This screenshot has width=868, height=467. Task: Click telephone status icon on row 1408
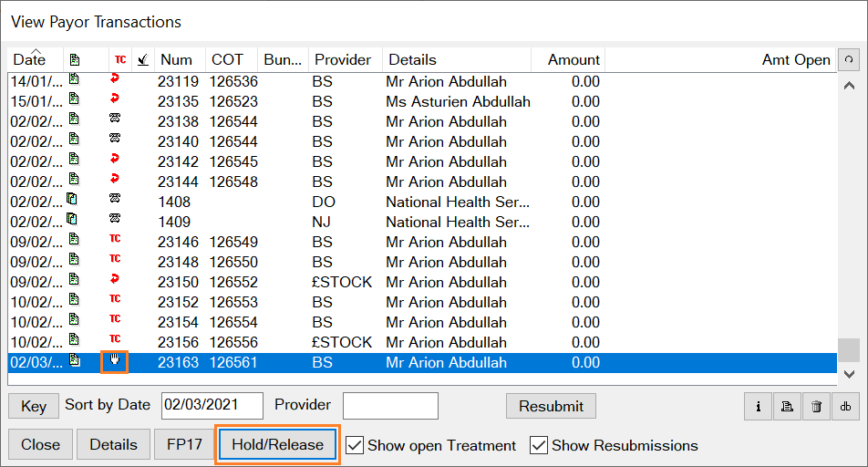[x=115, y=198]
